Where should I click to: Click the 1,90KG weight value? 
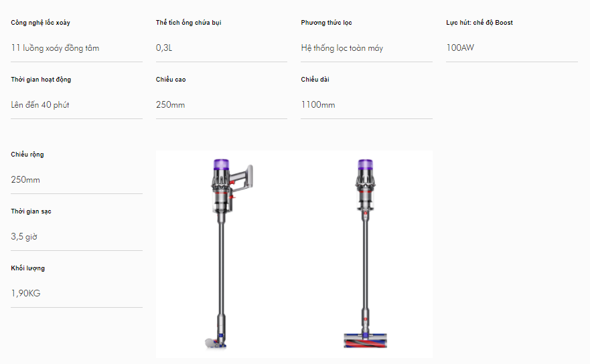point(25,293)
